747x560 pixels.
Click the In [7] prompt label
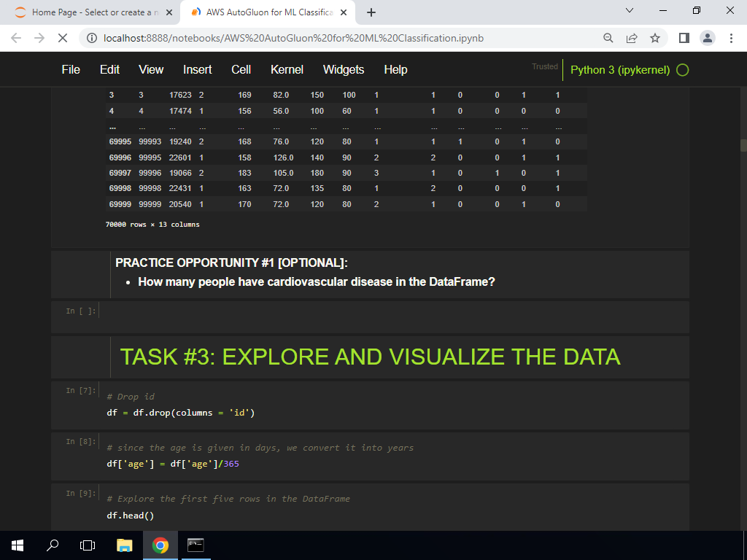(80, 391)
